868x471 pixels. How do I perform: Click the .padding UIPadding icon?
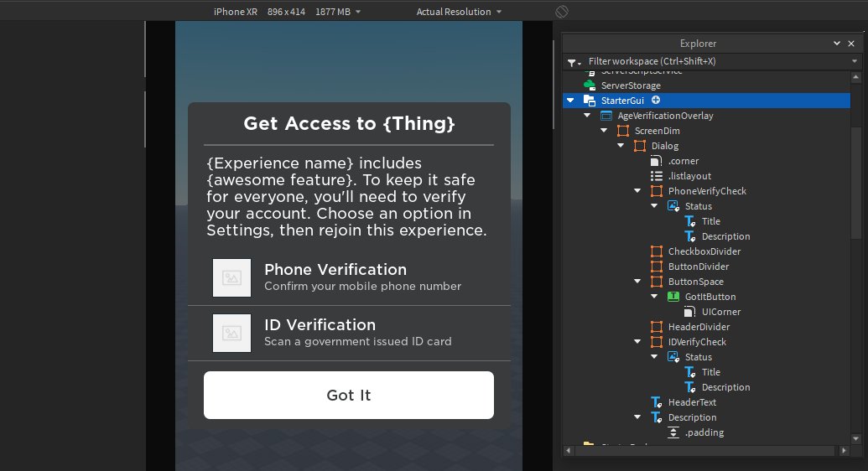tap(673, 432)
